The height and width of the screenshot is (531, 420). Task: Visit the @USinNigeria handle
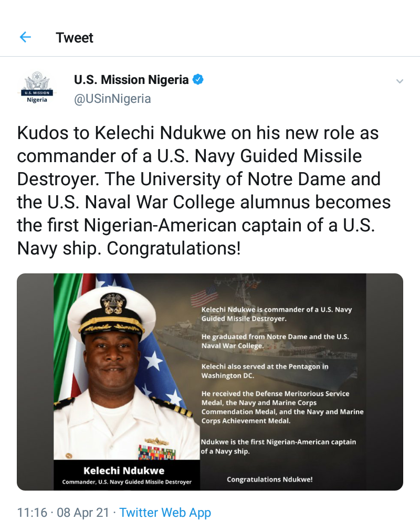point(112,99)
